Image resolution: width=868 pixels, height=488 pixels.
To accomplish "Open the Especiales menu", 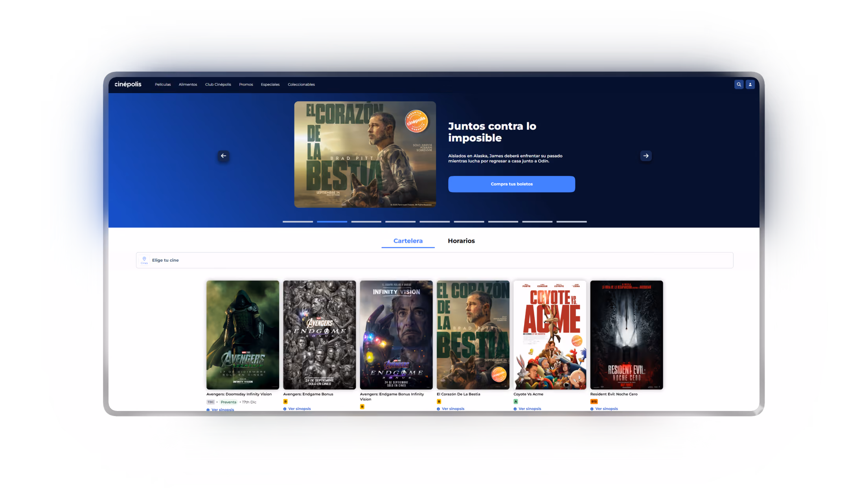I will (270, 84).
